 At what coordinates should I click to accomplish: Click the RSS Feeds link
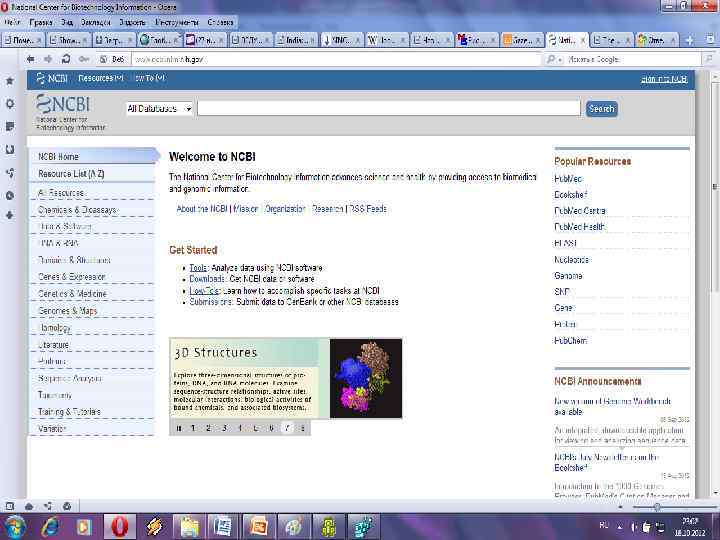tap(367, 209)
